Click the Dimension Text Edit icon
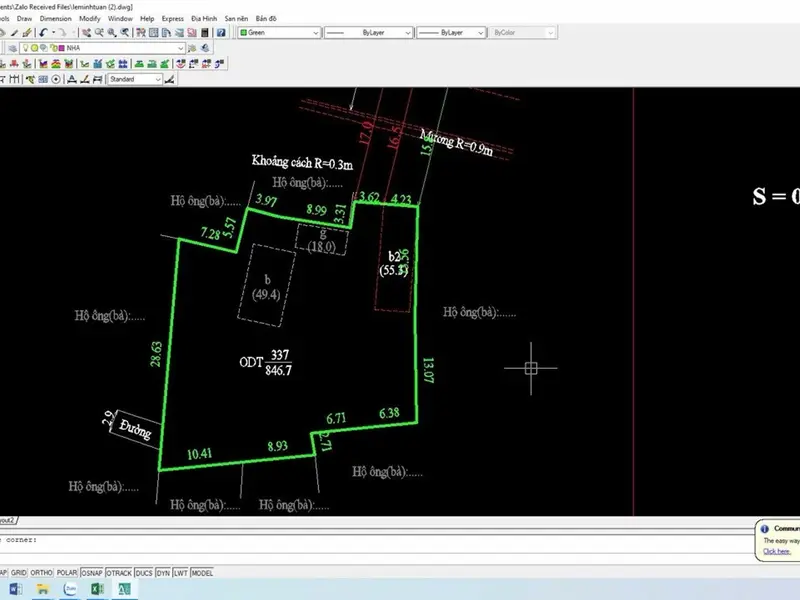Screen dimensions: 800x600 [85, 79]
